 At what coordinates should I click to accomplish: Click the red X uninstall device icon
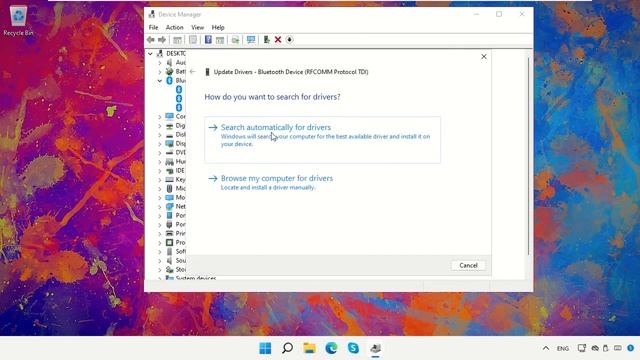click(278, 40)
